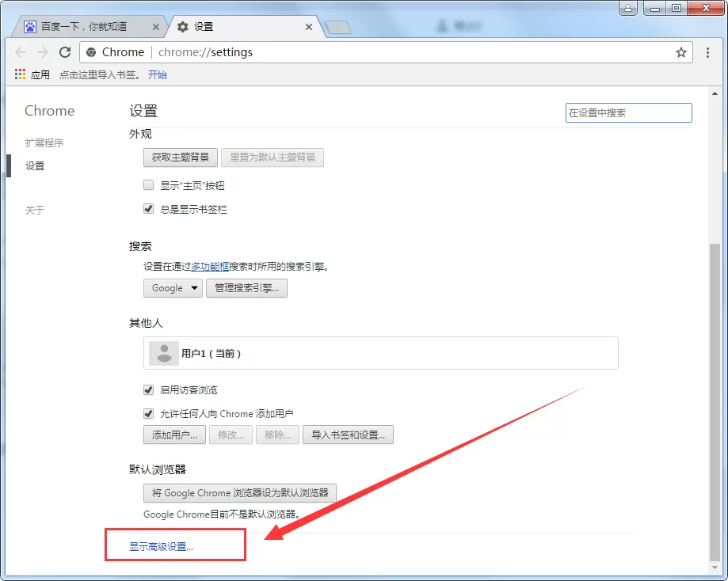Screen dimensions: 728x581
Task: Click the 多功能框 link
Action: tap(210, 267)
